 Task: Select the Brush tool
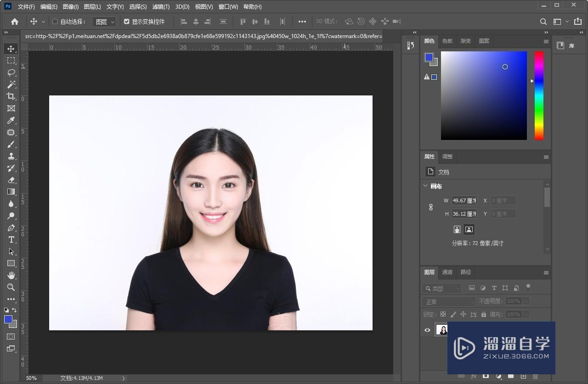[11, 144]
